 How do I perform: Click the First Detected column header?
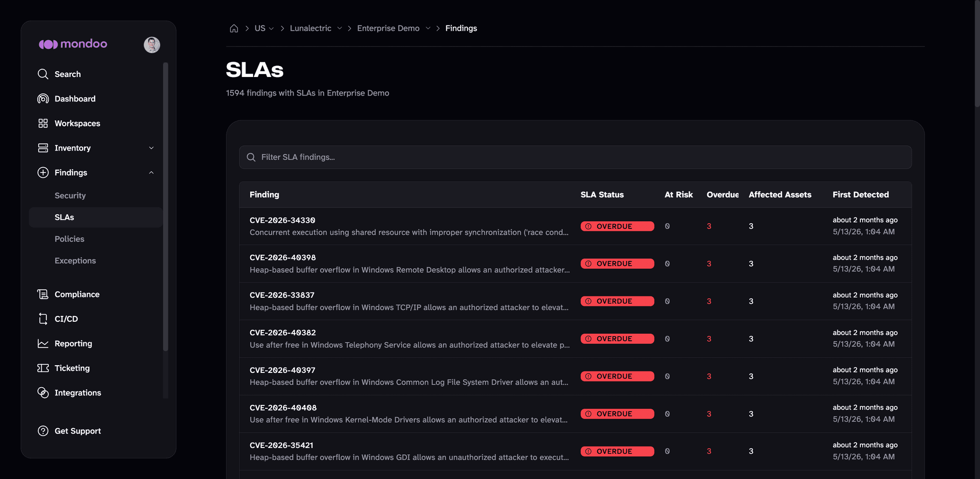(x=860, y=195)
